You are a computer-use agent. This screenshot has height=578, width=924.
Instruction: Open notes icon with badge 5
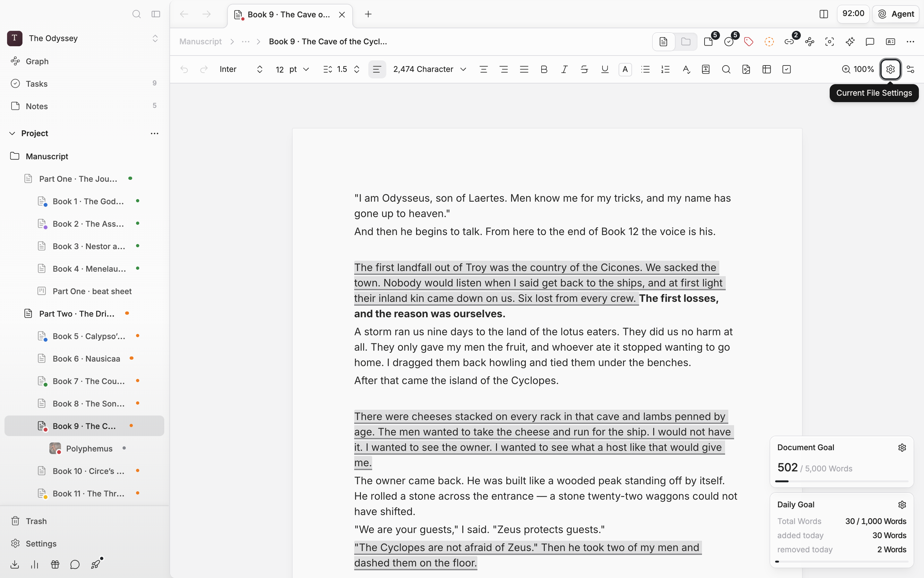point(709,42)
